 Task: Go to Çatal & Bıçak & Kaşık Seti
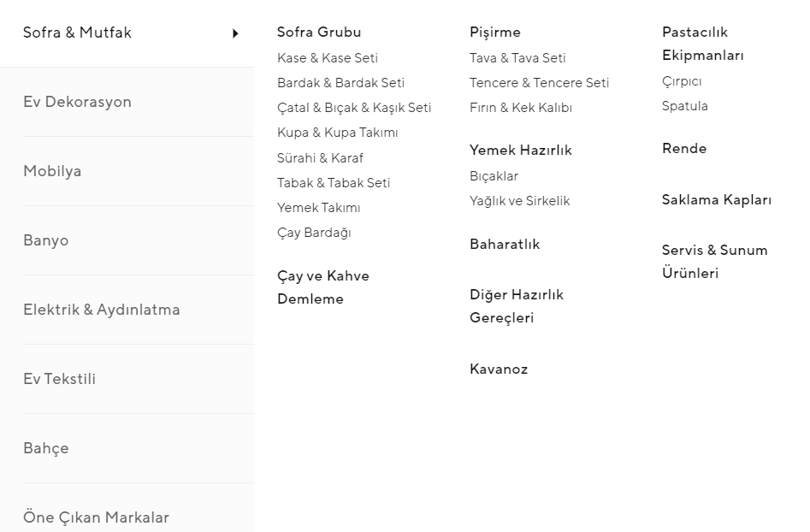[x=354, y=108]
